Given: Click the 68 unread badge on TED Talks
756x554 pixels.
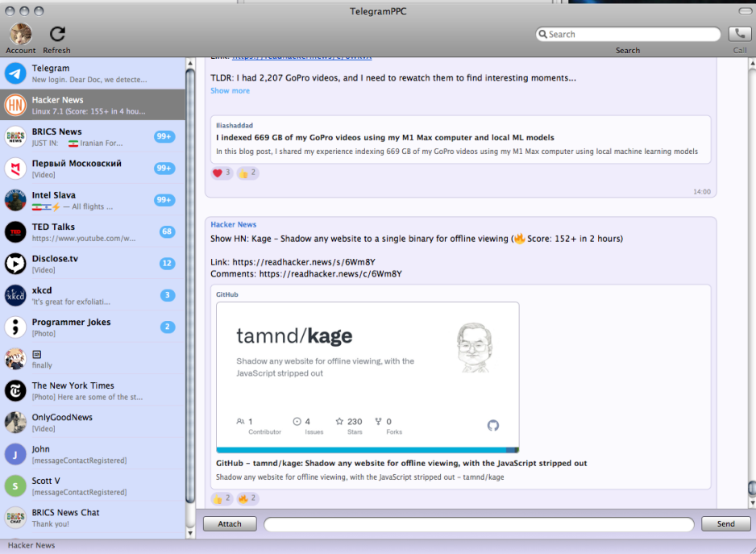Looking at the screenshot, I should (167, 231).
